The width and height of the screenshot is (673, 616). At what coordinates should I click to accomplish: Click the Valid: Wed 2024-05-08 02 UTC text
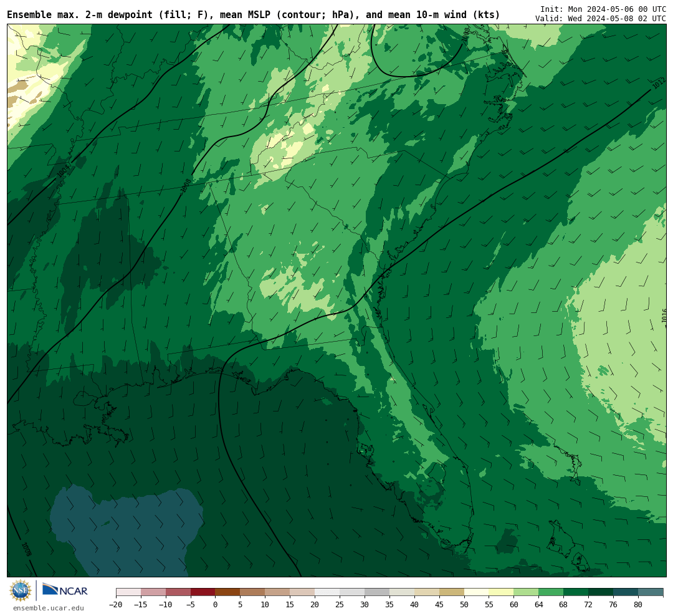coord(601,19)
